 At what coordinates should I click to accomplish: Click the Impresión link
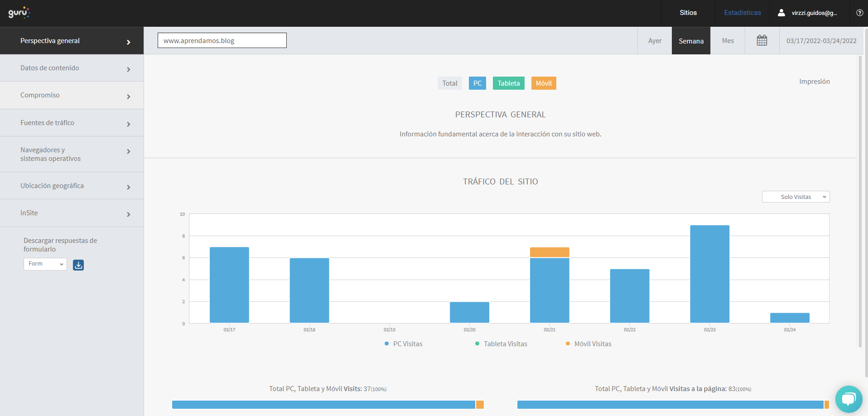tap(814, 82)
